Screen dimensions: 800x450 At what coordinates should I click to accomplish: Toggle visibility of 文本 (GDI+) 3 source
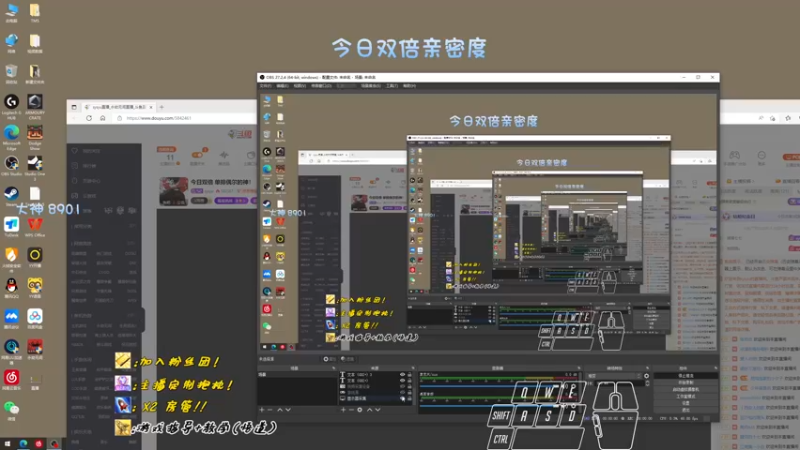[x=402, y=374]
